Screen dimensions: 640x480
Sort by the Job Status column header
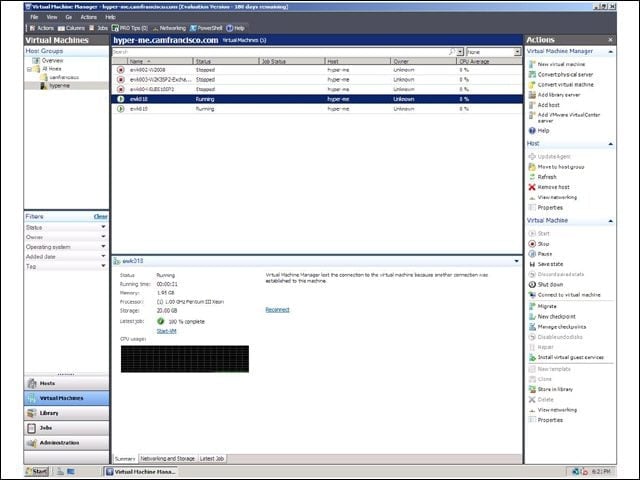292,61
